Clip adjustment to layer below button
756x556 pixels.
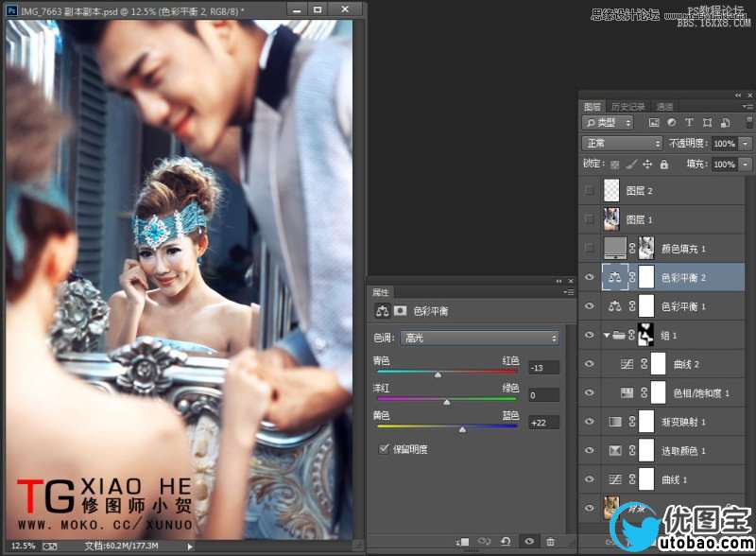point(462,542)
